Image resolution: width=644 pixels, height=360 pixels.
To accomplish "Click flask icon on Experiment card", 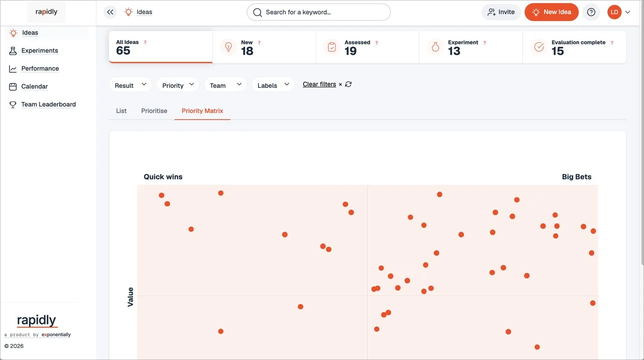I will (x=435, y=47).
